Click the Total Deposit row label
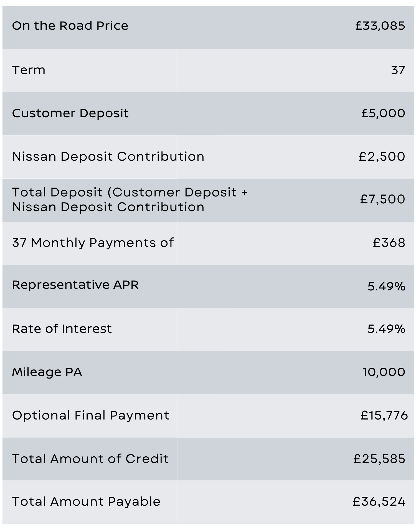Screen dimensions: 416x532 [130, 199]
